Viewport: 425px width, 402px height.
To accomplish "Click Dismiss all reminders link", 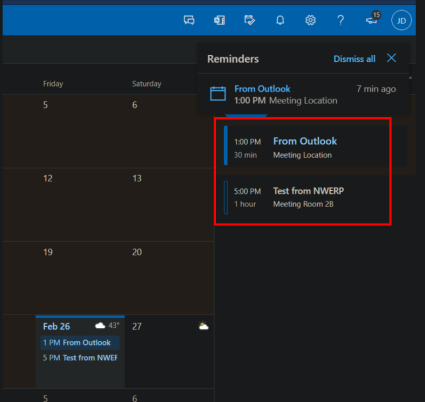I will 354,59.
